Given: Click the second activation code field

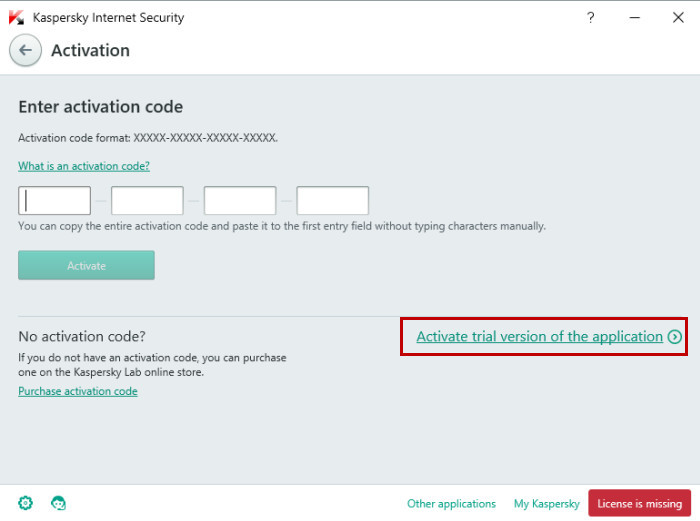Looking at the screenshot, I should (x=147, y=201).
